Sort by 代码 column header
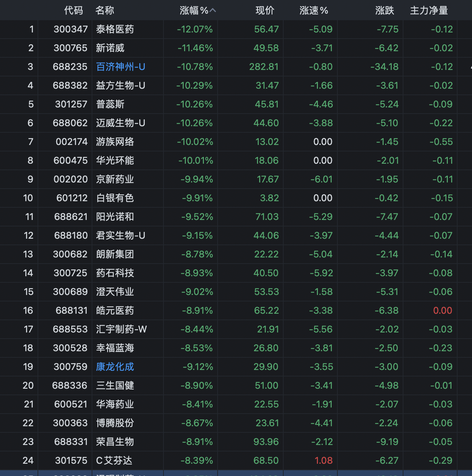 click(74, 10)
